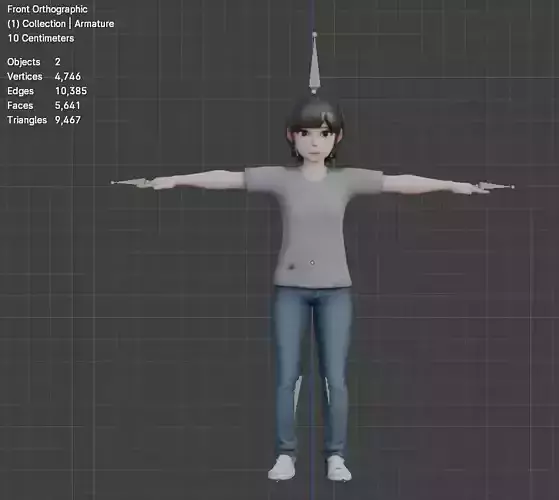The image size is (559, 500).
Task: Click the right white sneaker
Action: [x=339, y=468]
